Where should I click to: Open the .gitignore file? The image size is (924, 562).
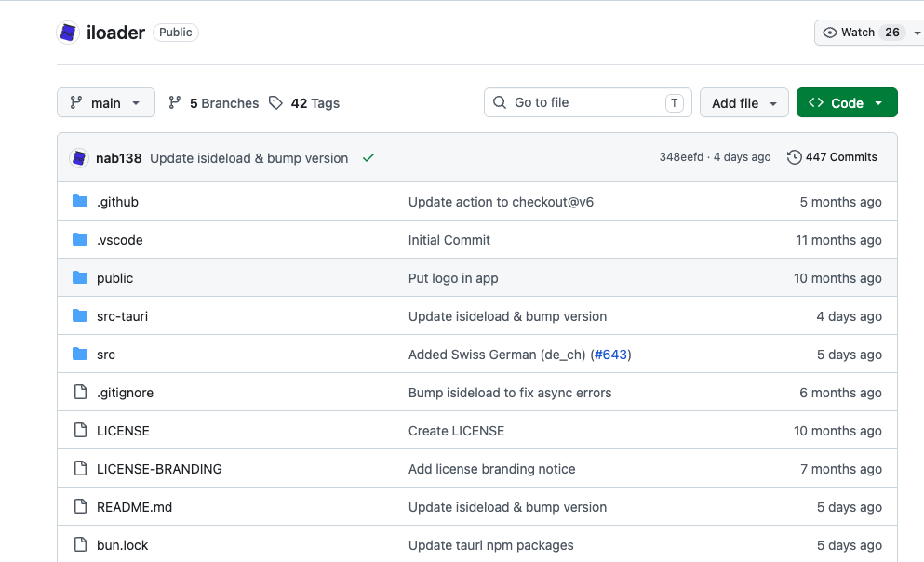(125, 393)
